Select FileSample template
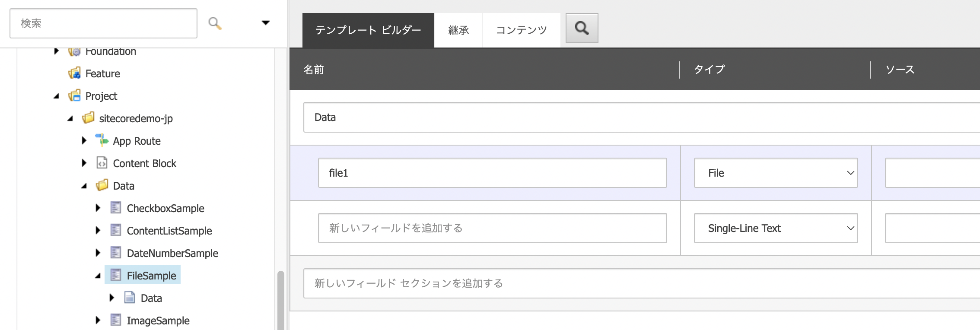 click(x=151, y=276)
